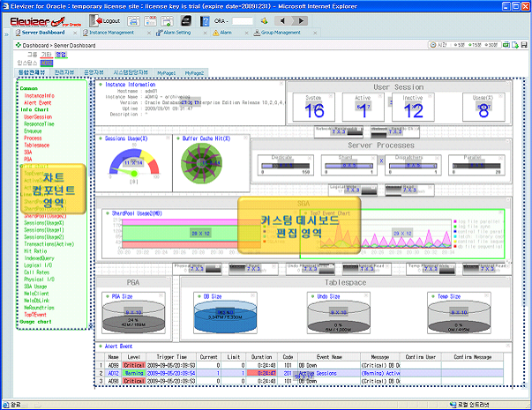
Task: Click the speaker alarm sound icon
Action: coord(265,21)
